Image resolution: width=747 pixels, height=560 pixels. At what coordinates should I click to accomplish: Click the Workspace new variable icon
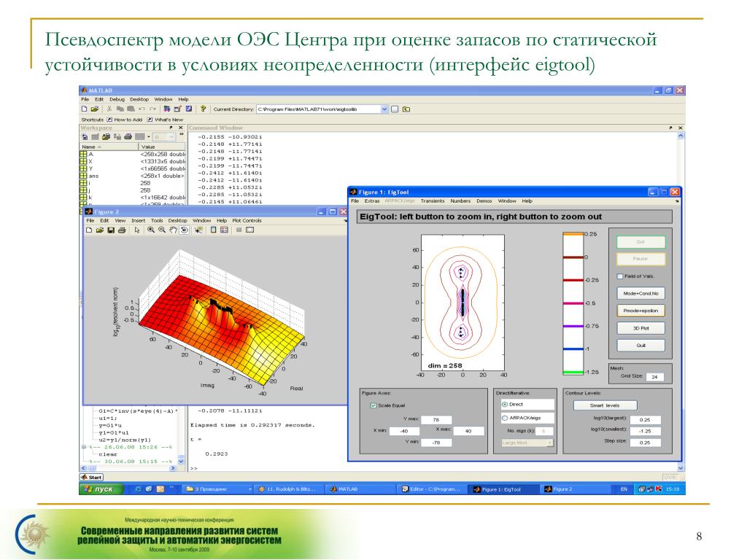(x=85, y=136)
